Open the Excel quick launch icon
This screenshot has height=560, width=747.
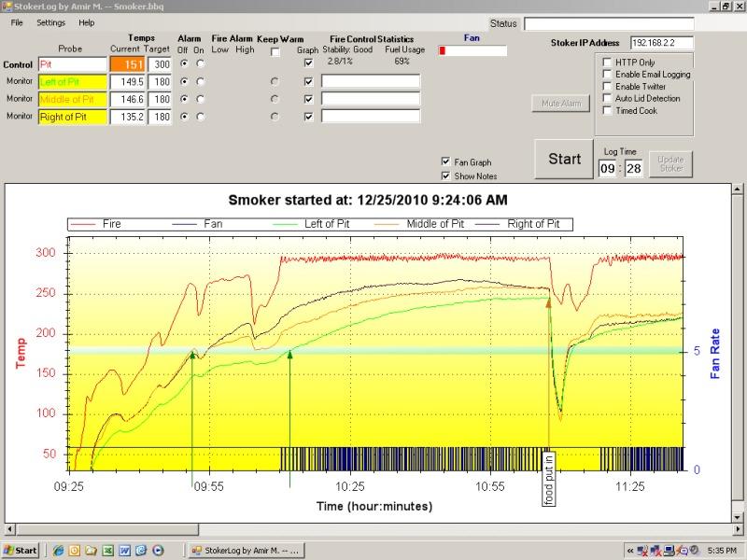point(107,550)
